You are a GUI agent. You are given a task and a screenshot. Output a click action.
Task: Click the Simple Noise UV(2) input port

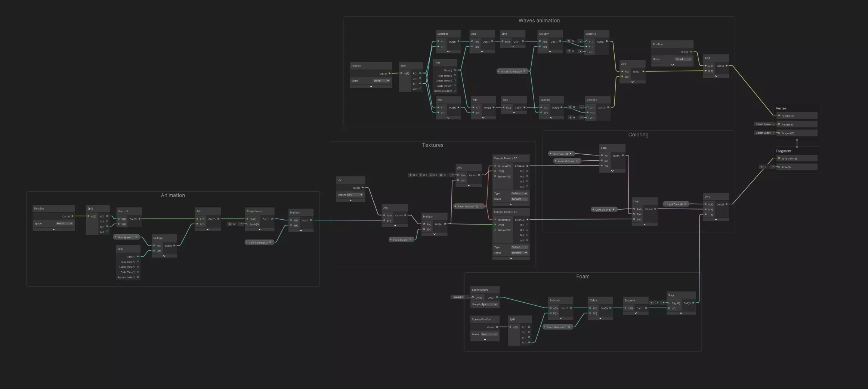click(247, 219)
